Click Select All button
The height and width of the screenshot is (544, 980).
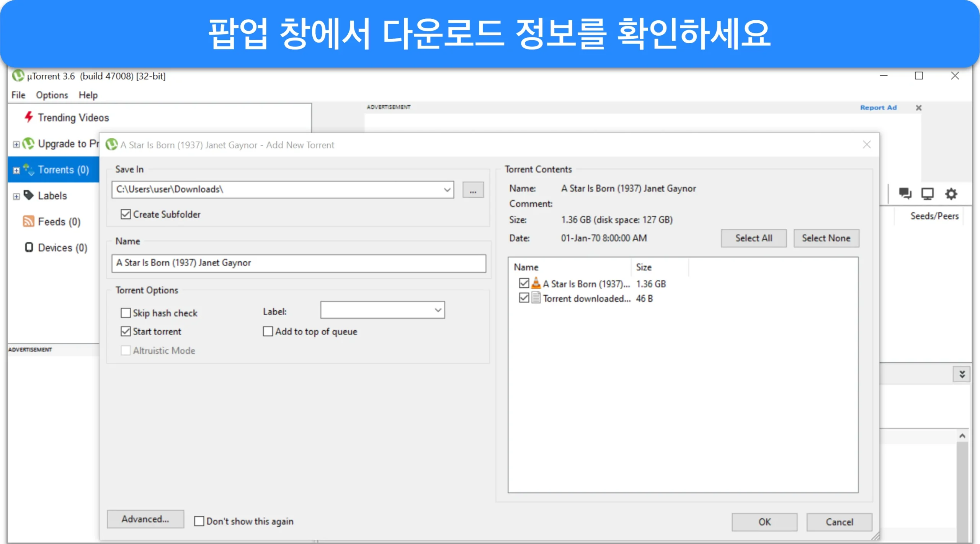click(754, 238)
